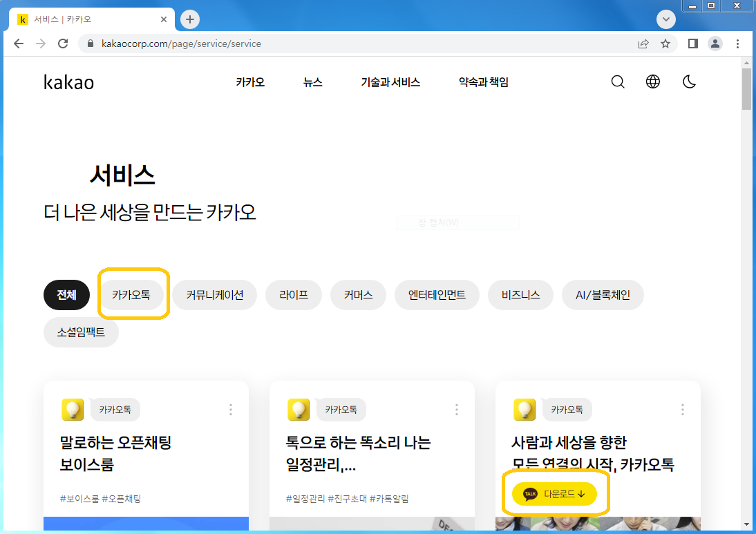The image size is (756, 534).
Task: Open more options on 일정관리 card
Action: [456, 410]
